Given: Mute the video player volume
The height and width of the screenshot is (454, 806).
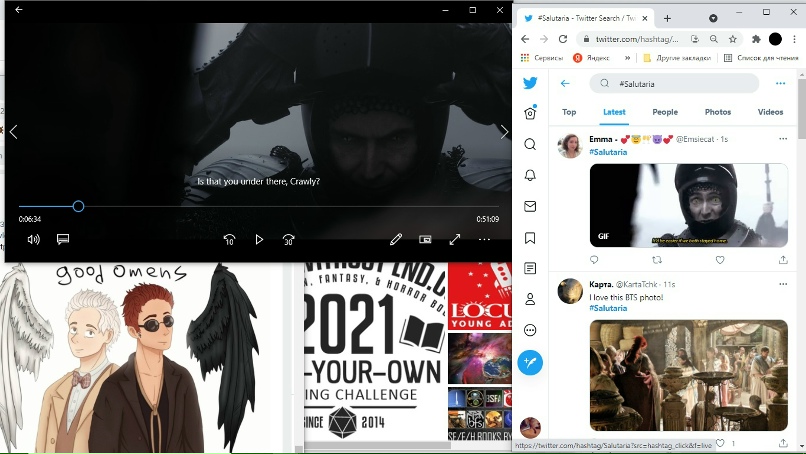Looking at the screenshot, I should [33, 240].
